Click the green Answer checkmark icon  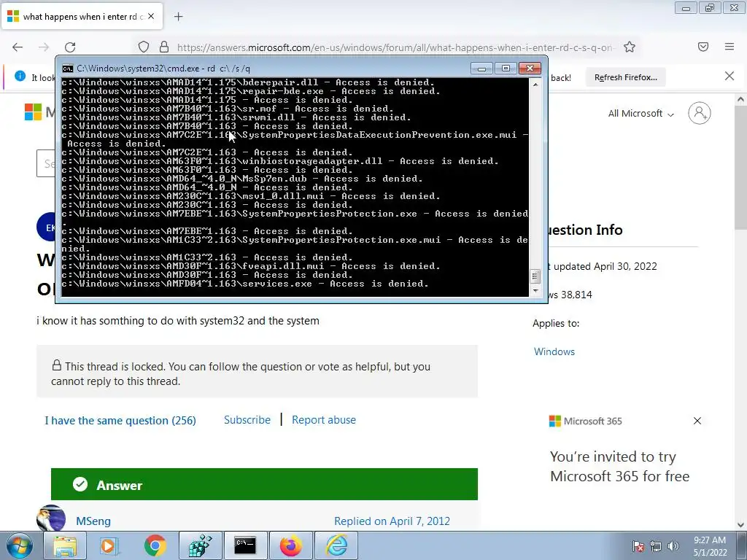click(x=80, y=484)
